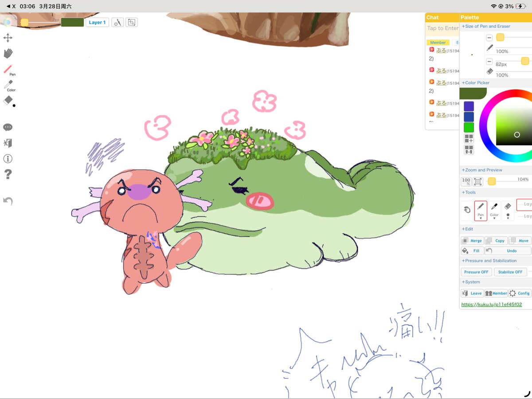Click the Layer 1 button in top toolbar
The width and height of the screenshot is (532, 399).
click(97, 22)
